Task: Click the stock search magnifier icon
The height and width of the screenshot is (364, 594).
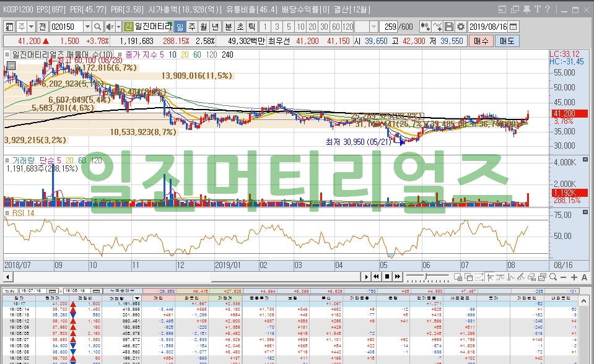Action: pos(97,27)
